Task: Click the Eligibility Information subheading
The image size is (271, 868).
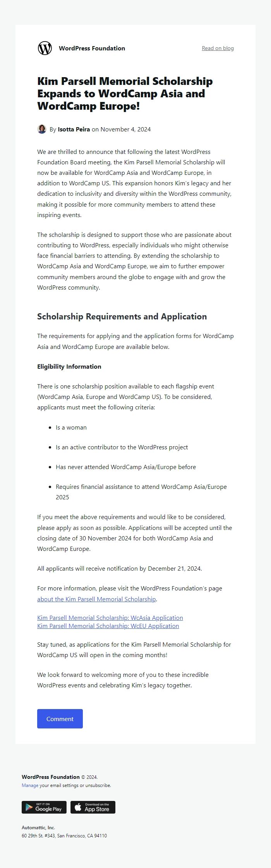Action: point(69,366)
